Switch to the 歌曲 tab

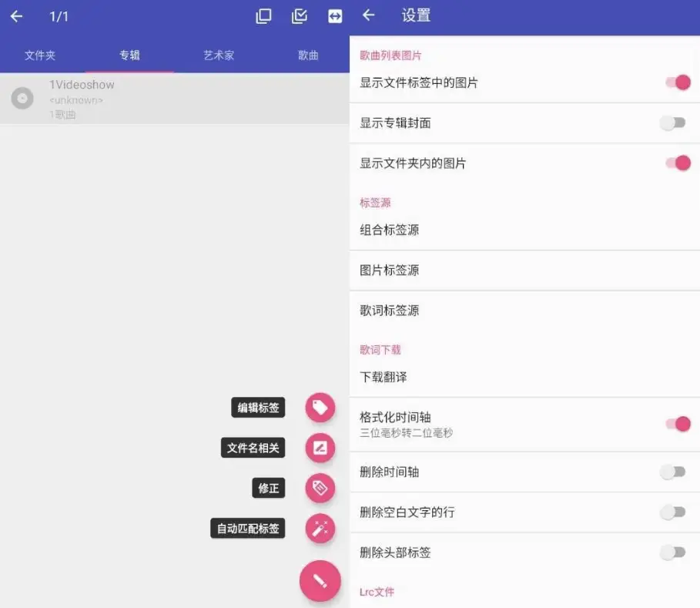306,55
